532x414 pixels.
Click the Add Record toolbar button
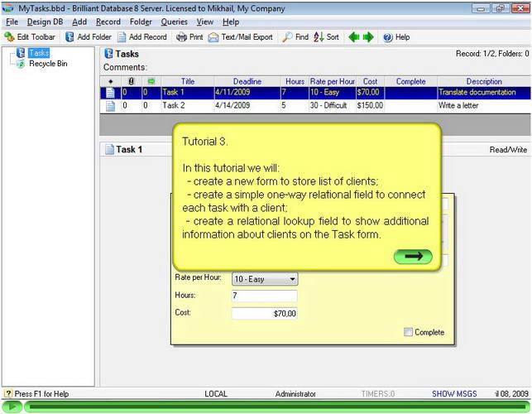coord(142,37)
